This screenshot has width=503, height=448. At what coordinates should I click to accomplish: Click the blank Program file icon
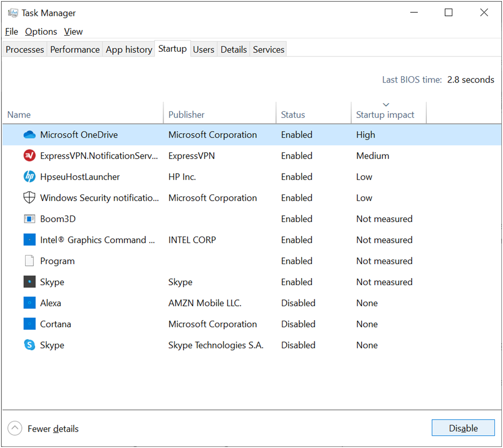point(29,261)
